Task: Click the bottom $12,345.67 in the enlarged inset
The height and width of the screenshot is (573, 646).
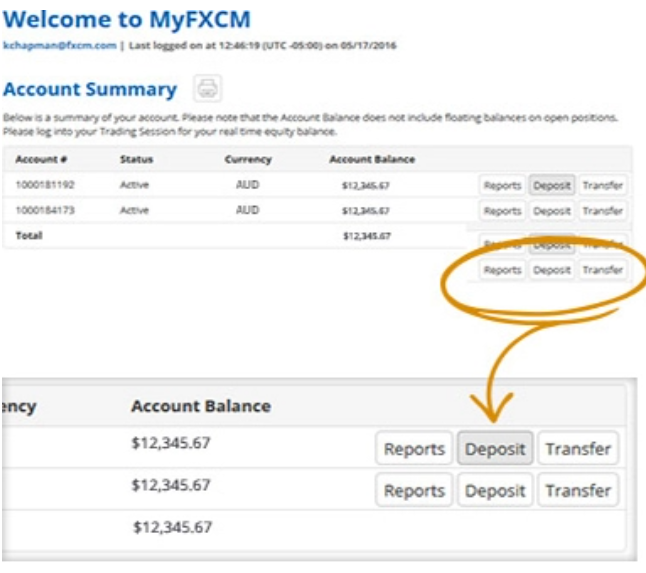Action: coord(173,527)
